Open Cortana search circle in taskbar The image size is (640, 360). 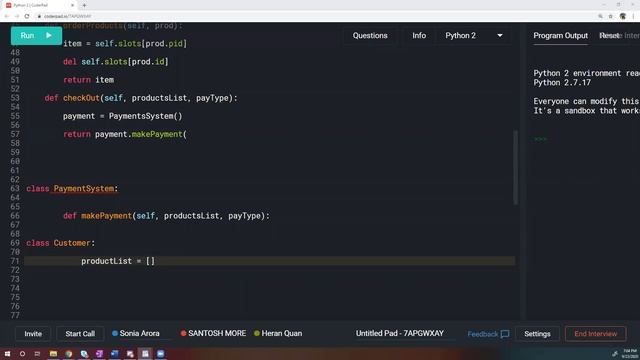[22, 354]
